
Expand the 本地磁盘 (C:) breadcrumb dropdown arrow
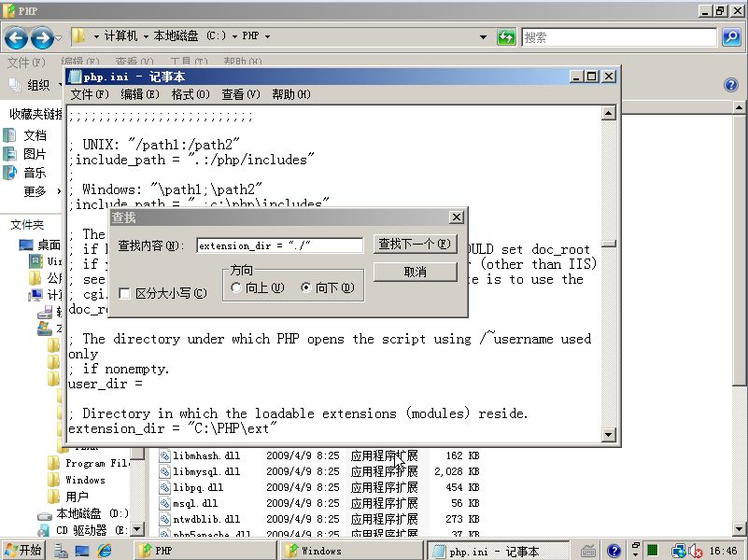234,36
